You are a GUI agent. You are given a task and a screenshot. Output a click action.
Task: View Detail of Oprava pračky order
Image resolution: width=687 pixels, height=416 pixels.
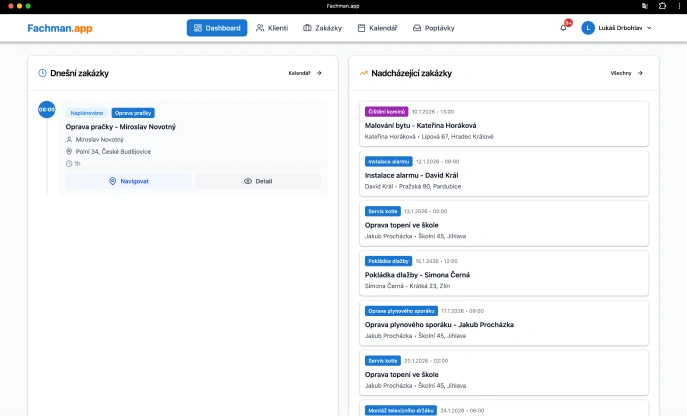coord(258,181)
